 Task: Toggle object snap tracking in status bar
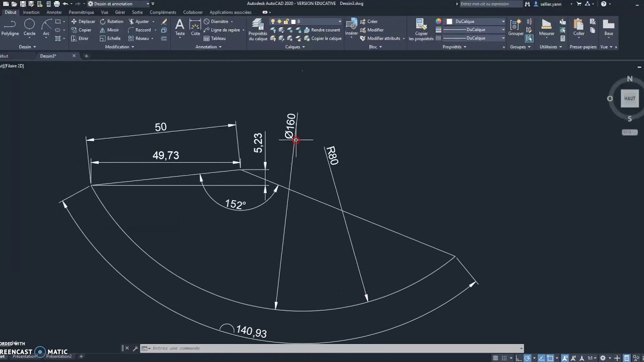tap(541, 358)
